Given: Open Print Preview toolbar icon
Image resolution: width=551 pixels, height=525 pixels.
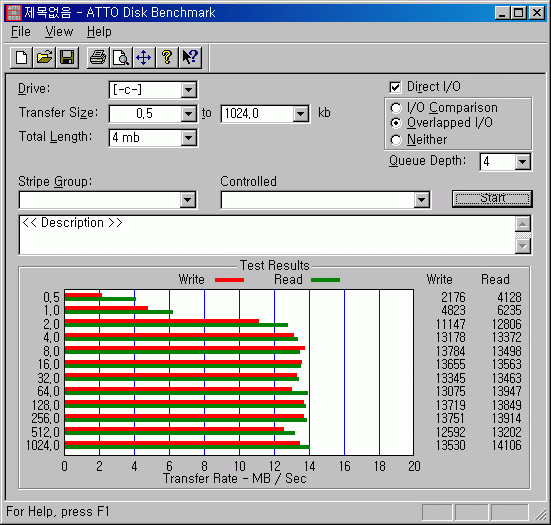Looking at the screenshot, I should tap(121, 57).
